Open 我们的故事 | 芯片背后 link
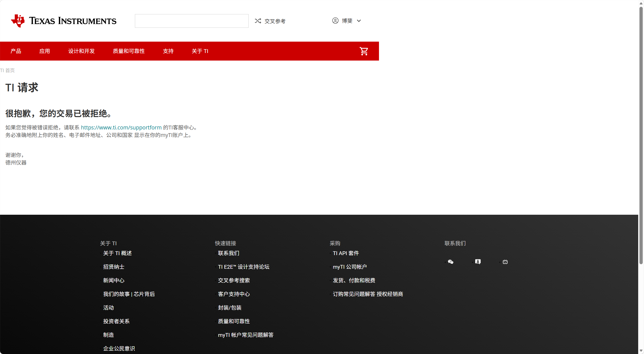 coord(129,294)
